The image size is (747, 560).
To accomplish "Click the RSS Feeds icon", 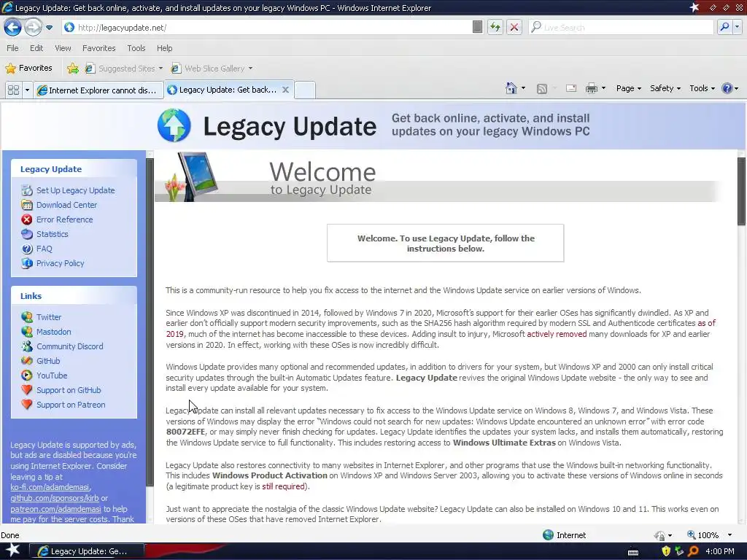I will tap(542, 88).
